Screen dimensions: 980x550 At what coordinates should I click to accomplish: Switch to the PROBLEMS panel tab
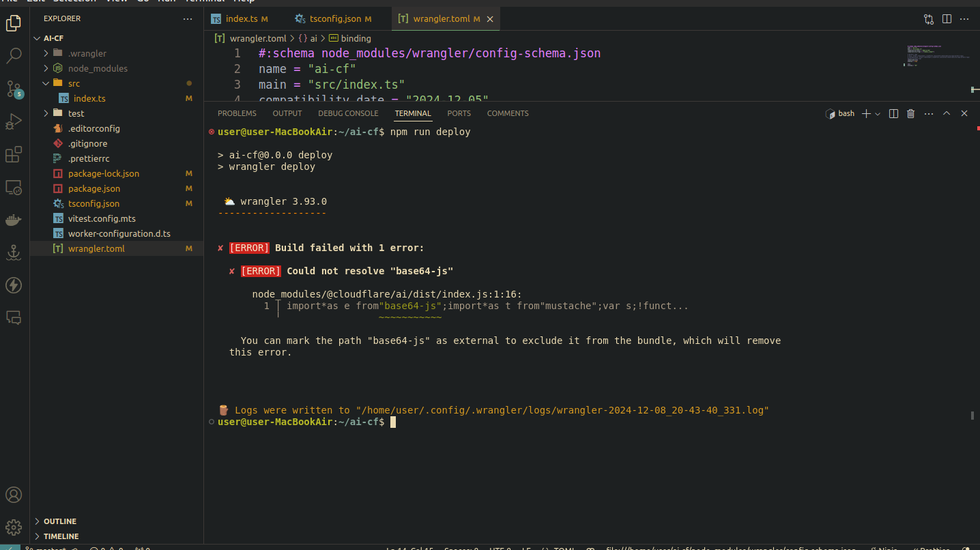click(x=237, y=113)
